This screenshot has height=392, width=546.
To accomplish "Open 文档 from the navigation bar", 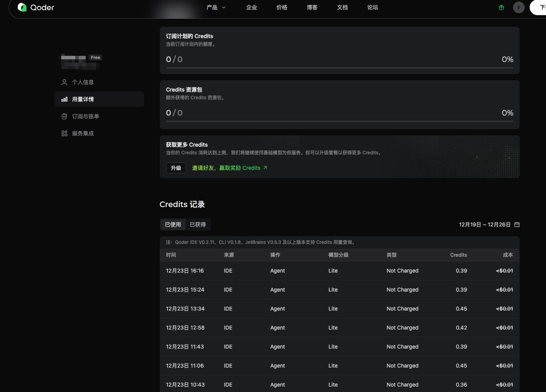I will point(342,7).
